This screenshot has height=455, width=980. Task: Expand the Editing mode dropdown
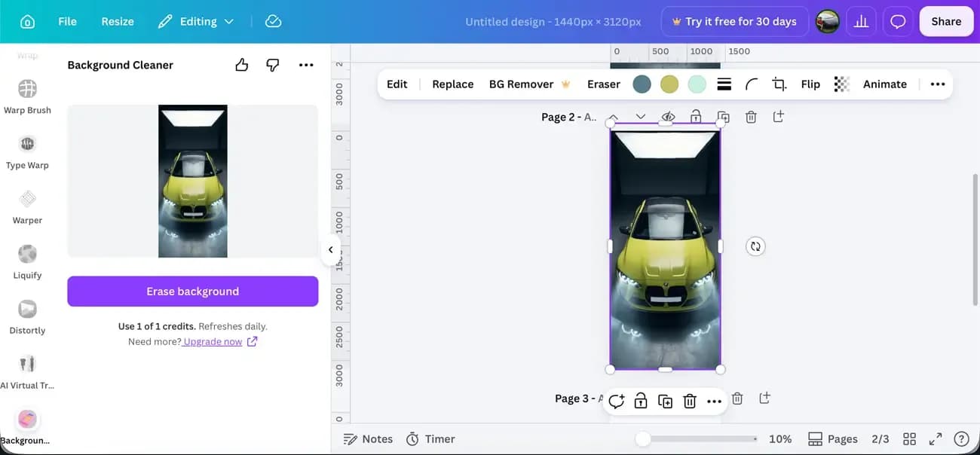point(196,22)
